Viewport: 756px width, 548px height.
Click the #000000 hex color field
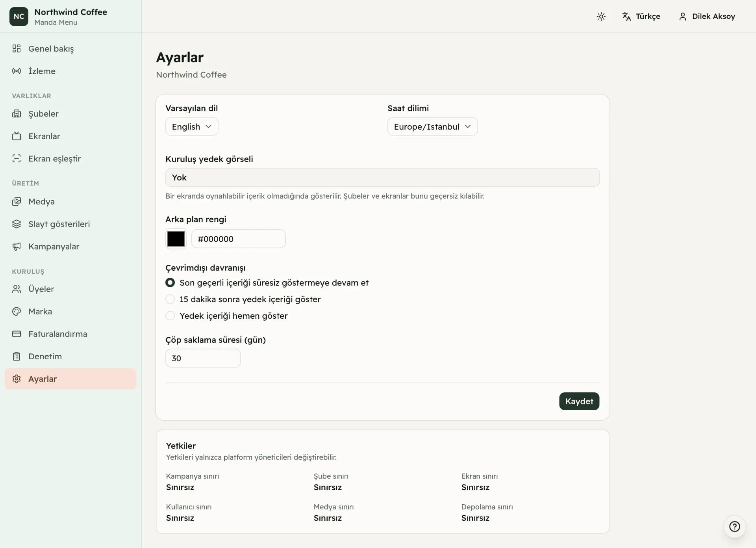tap(238, 239)
